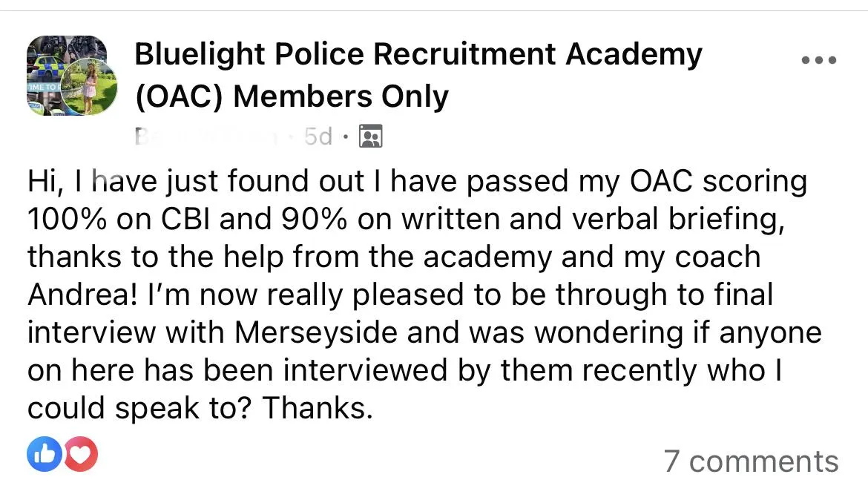
Task: Click "100%" in the post text
Action: coord(67,219)
